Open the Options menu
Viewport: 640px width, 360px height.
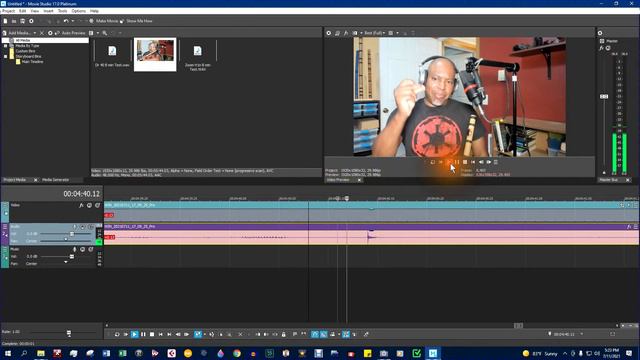78,11
